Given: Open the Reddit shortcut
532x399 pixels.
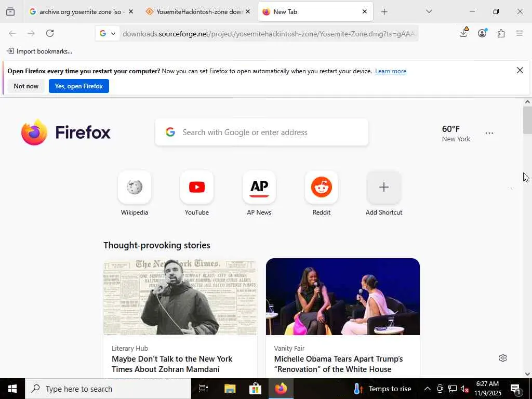Looking at the screenshot, I should point(322,193).
